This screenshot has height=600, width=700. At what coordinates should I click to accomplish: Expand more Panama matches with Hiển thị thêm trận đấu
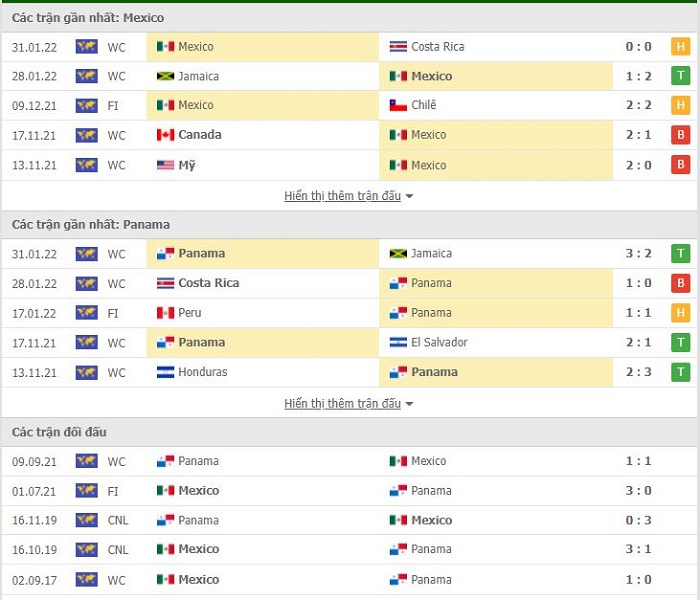coord(342,404)
